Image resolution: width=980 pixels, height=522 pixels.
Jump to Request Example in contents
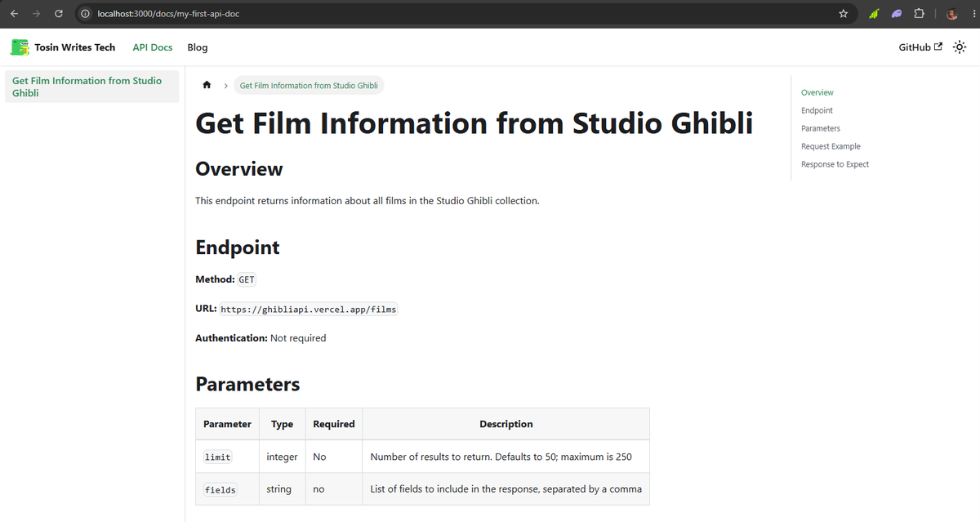pyautogui.click(x=831, y=146)
